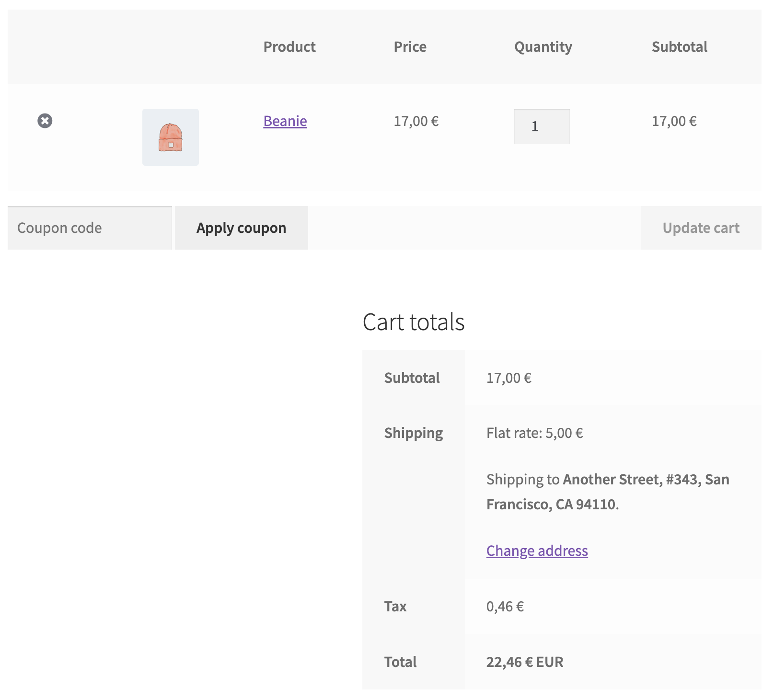Click the Product column header
The width and height of the screenshot is (774, 700).
289,46
